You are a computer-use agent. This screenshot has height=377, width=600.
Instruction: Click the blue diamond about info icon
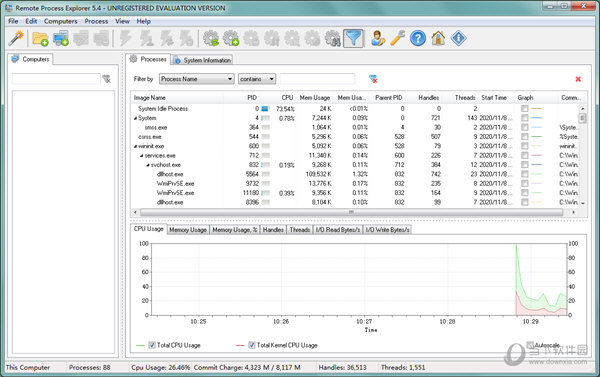pyautogui.click(x=458, y=39)
